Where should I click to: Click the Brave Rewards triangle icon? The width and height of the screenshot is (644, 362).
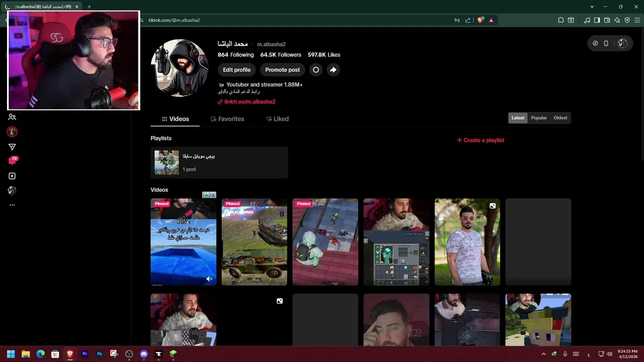point(491,20)
